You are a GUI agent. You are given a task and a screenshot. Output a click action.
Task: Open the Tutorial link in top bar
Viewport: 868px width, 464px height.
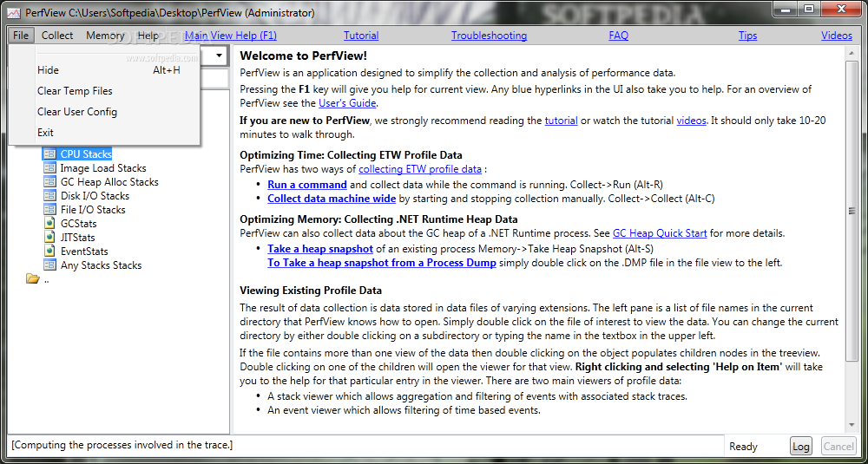click(361, 36)
